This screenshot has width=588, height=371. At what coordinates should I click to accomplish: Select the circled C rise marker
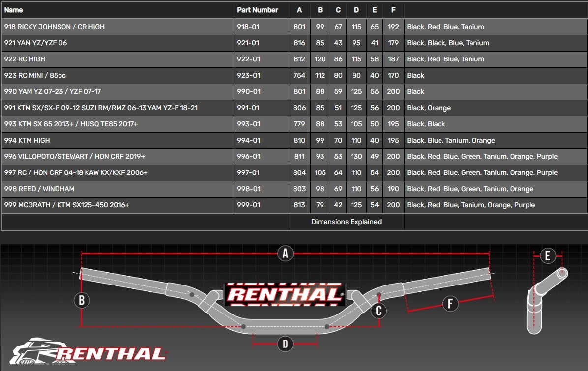pyautogui.click(x=378, y=311)
